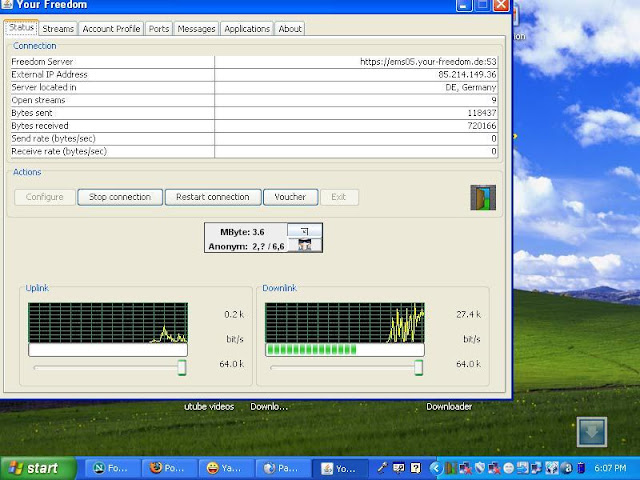Image resolution: width=640 pixels, height=480 pixels.
Task: Click the 'Downlo...' desktop label
Action: point(269,407)
